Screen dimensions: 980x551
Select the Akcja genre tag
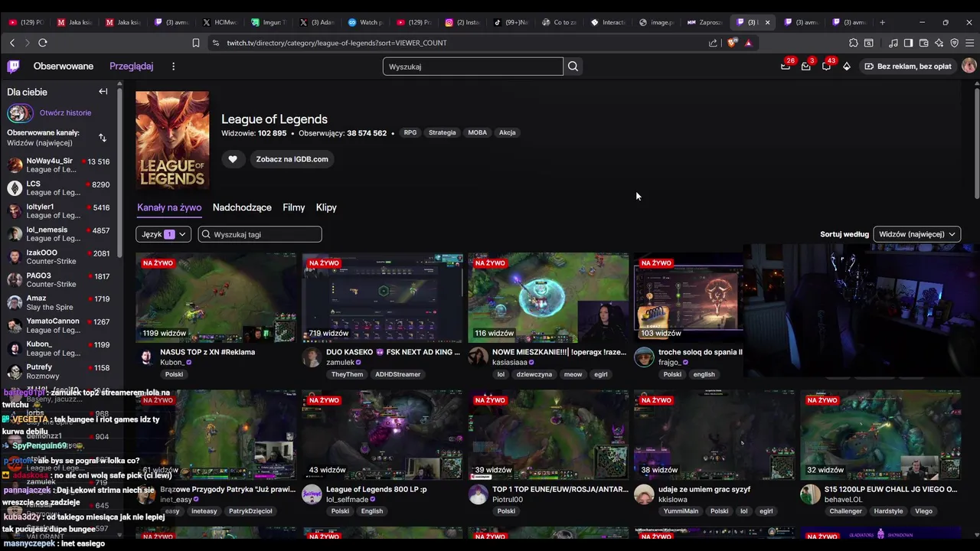click(508, 132)
